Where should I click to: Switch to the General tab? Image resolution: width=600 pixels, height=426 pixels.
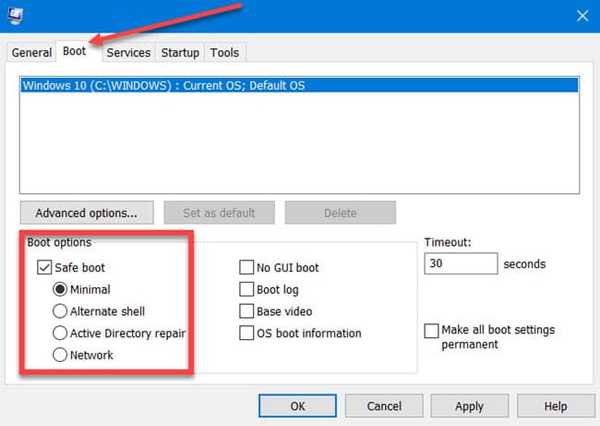(31, 52)
